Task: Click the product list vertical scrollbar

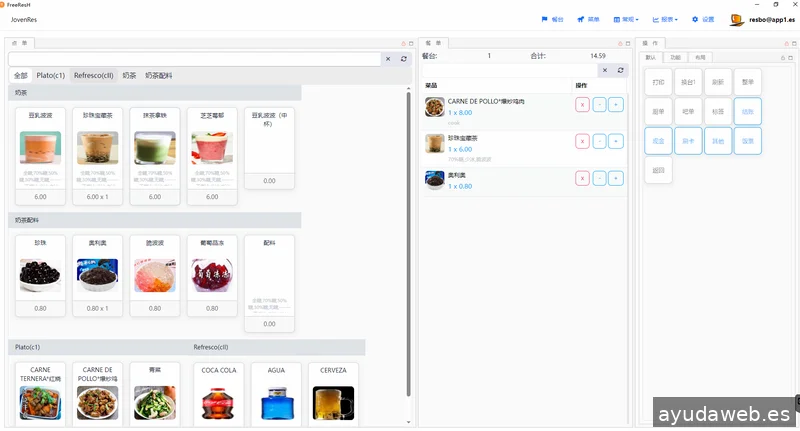Action: pos(408,244)
